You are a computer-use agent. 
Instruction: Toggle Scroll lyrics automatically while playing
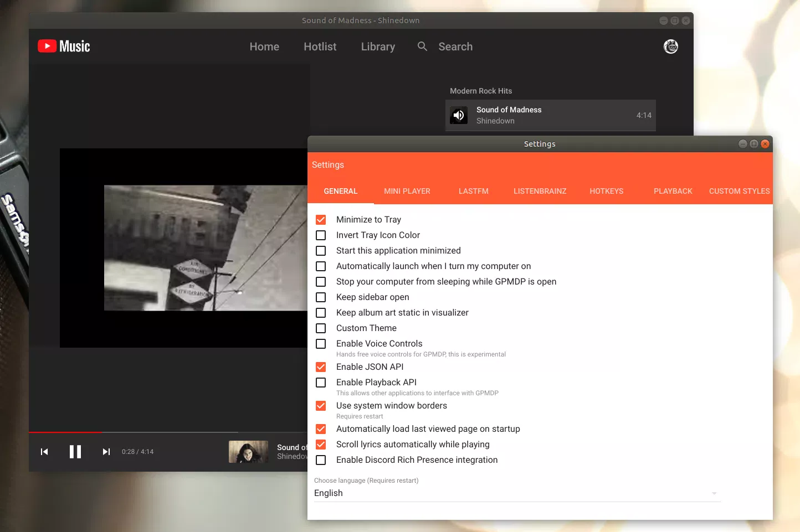pos(321,445)
